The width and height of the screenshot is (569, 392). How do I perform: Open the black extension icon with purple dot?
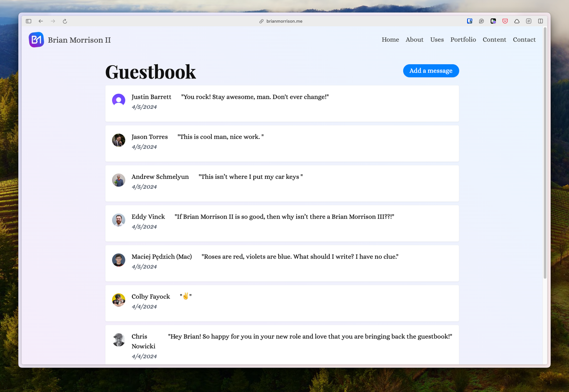coord(493,21)
